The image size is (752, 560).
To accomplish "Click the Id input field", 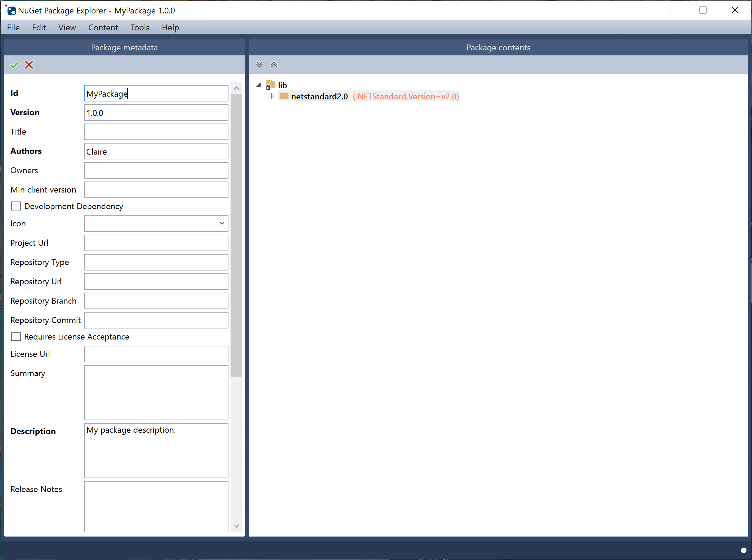I will pyautogui.click(x=155, y=93).
